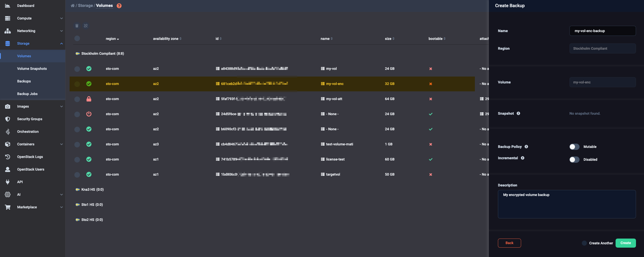644x257 pixels.
Task: Click the help question mark icon
Action: (x=119, y=6)
